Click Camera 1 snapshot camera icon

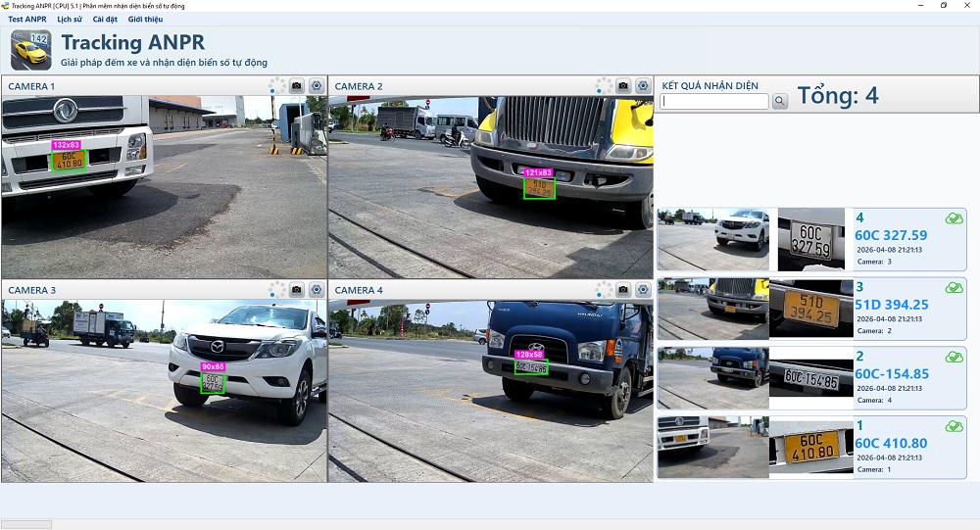click(x=297, y=85)
